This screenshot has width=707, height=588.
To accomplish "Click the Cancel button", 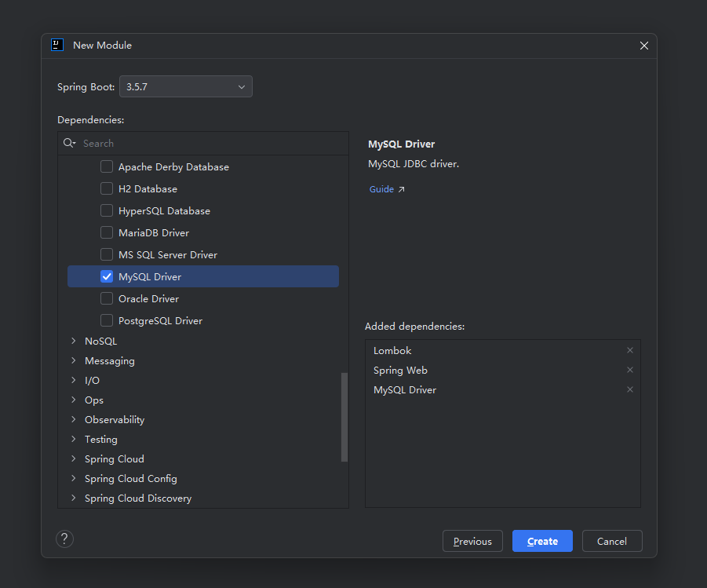I will coord(612,541).
